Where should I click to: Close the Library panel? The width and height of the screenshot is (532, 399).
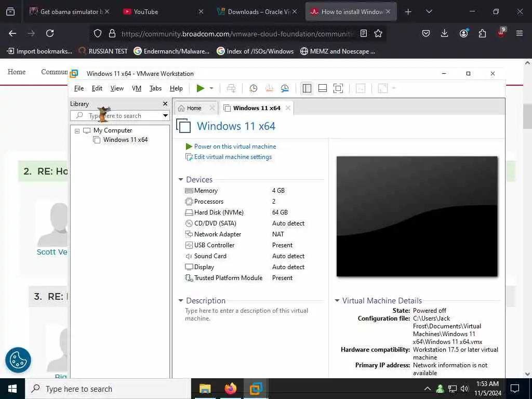[x=165, y=104]
